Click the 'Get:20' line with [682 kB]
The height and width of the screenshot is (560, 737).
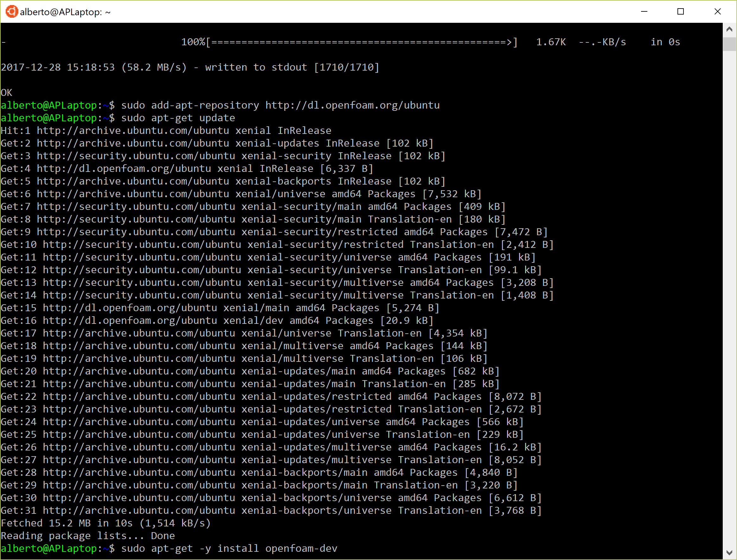tap(250, 371)
